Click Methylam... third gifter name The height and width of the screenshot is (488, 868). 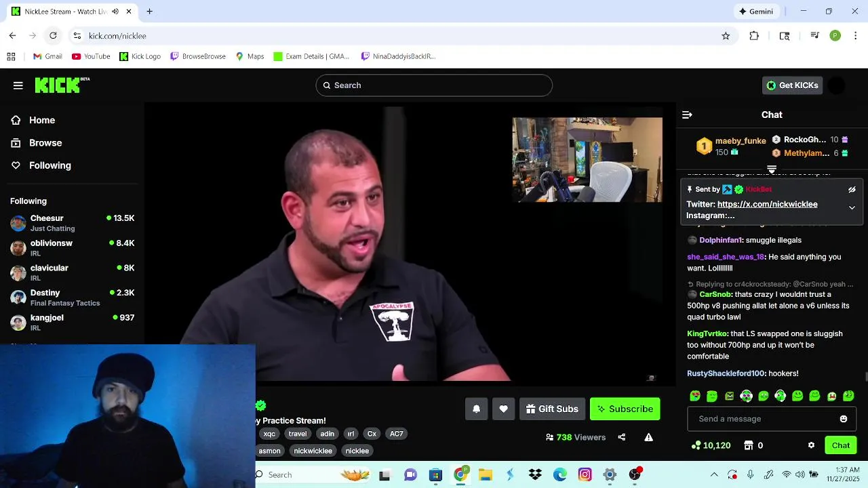806,153
